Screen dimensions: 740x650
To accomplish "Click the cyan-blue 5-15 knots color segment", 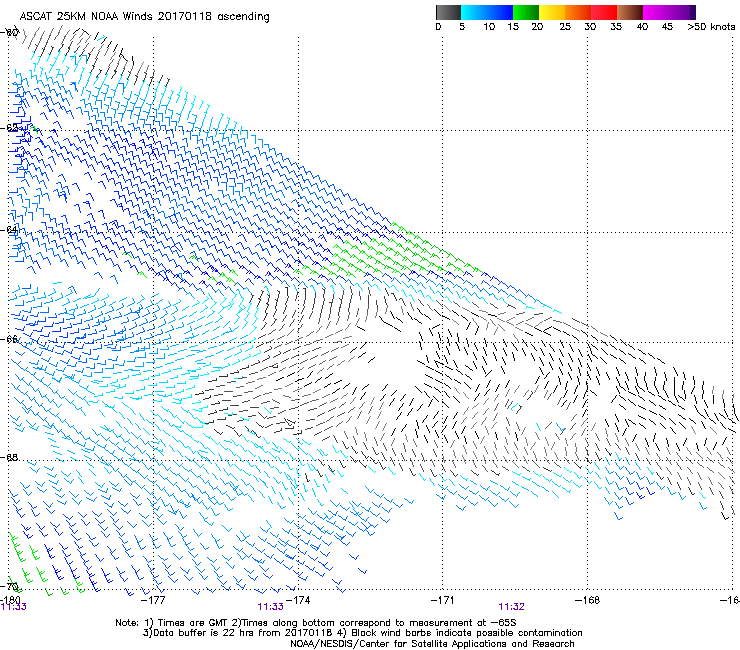I will point(487,12).
